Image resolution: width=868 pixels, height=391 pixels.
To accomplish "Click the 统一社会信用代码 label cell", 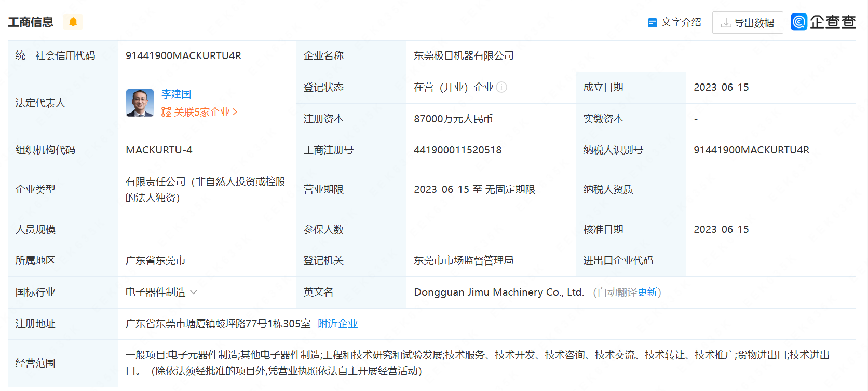I will click(x=63, y=56).
